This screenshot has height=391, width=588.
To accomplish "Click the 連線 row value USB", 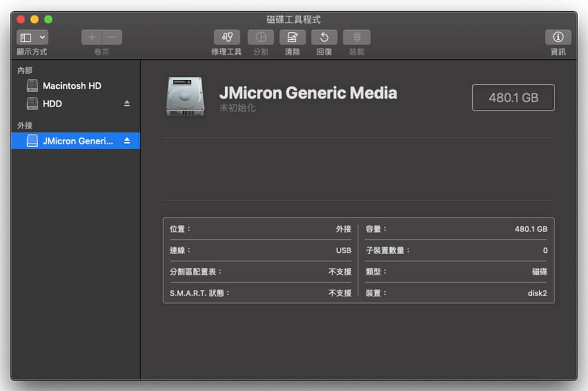I will click(x=343, y=250).
